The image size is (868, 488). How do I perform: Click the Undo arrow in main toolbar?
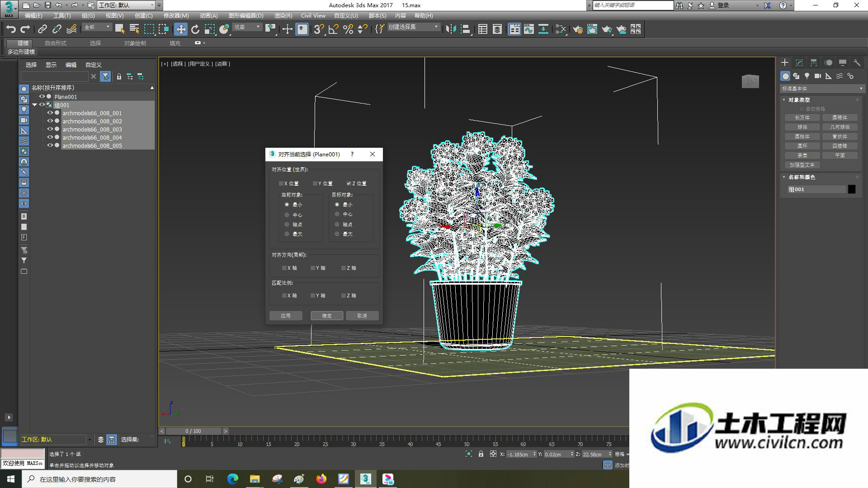click(x=11, y=29)
